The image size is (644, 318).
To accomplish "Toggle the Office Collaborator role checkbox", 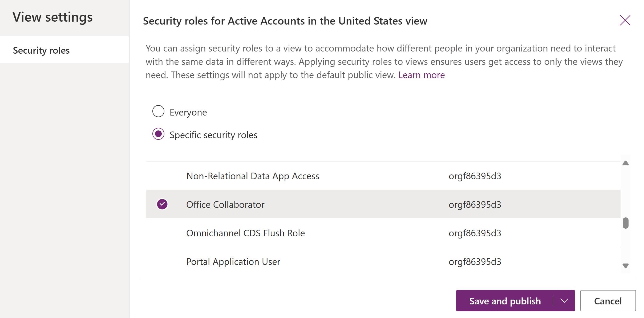I will pos(162,204).
